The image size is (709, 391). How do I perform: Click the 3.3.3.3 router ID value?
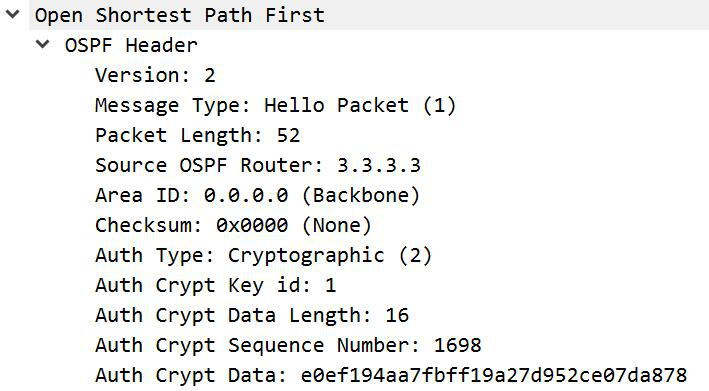(x=379, y=165)
